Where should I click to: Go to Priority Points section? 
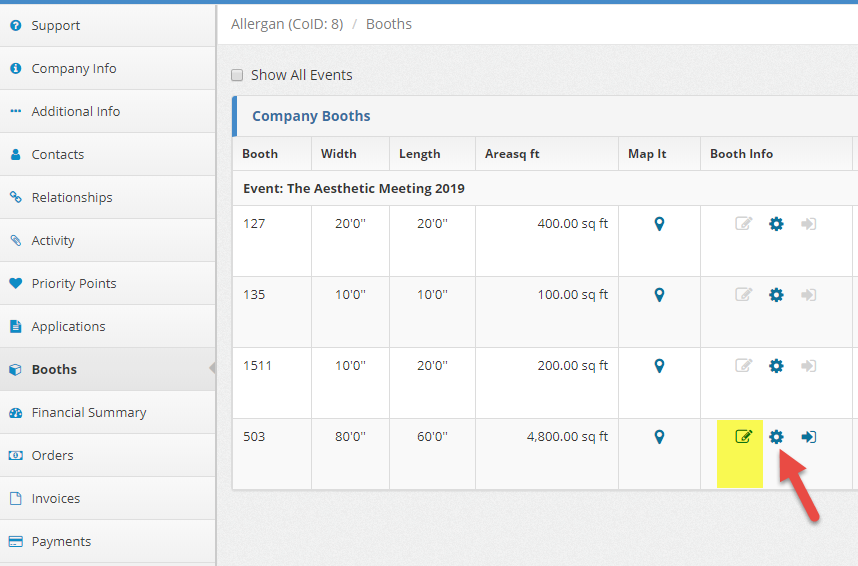[73, 283]
